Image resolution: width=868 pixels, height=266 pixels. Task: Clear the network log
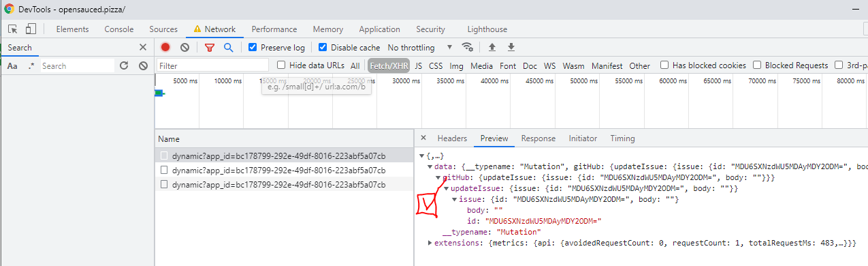(184, 47)
